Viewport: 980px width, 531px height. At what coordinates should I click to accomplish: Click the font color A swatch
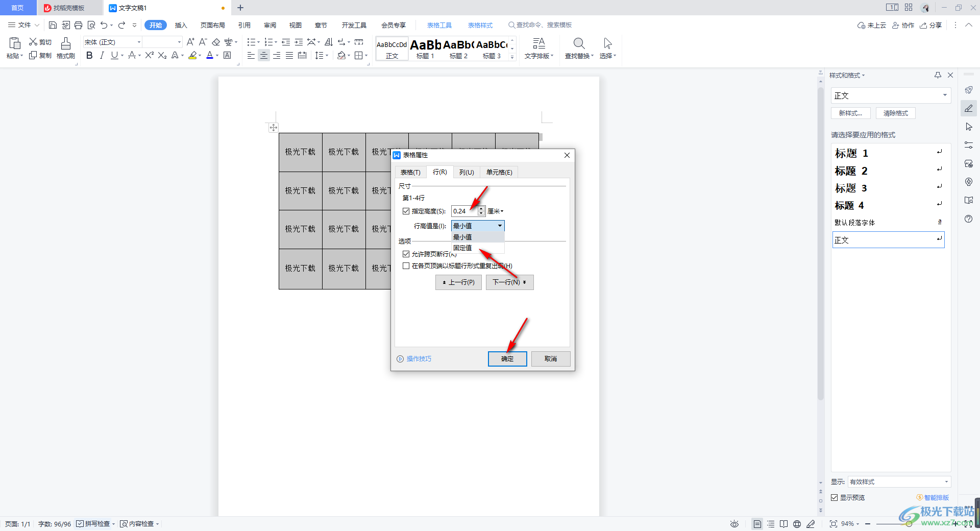[x=209, y=55]
